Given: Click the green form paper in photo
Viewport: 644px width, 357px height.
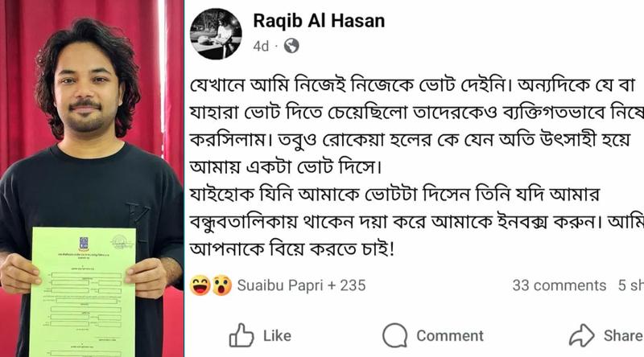Looking at the screenshot, I should (84, 292).
